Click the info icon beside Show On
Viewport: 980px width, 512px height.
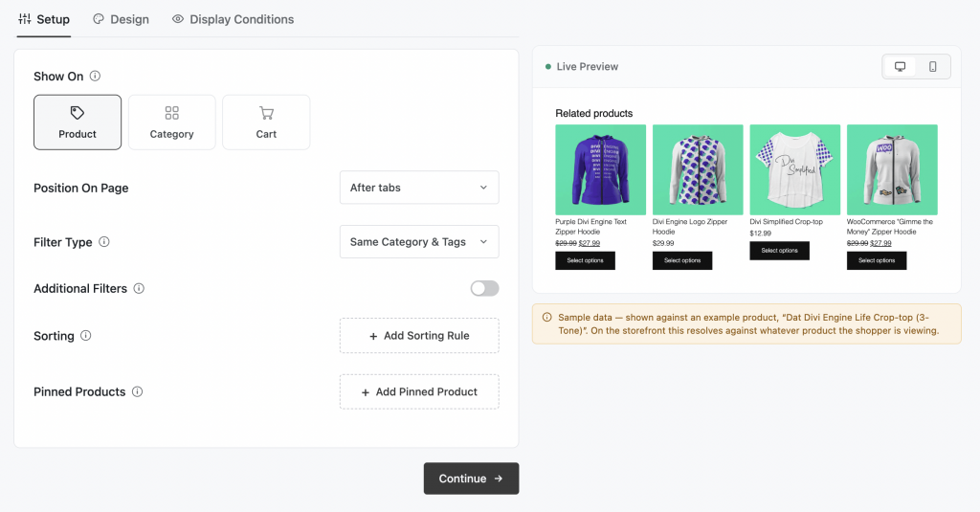[x=95, y=77]
